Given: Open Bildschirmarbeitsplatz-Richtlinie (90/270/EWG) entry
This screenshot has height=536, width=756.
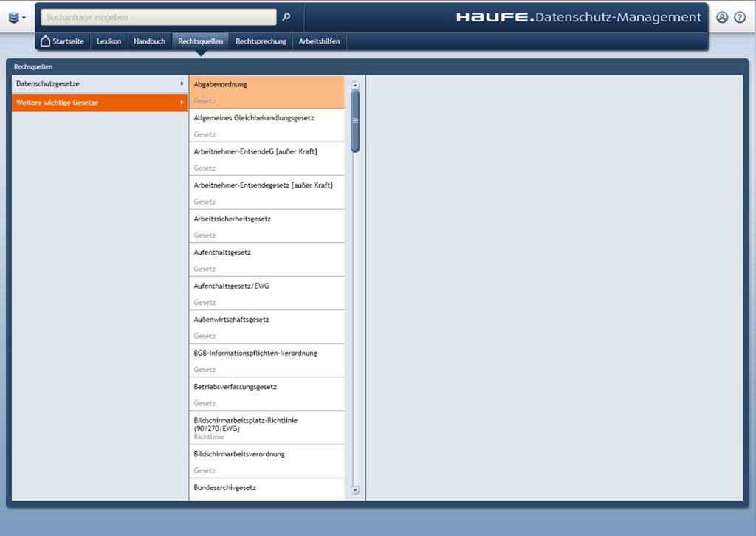Looking at the screenshot, I should click(267, 428).
